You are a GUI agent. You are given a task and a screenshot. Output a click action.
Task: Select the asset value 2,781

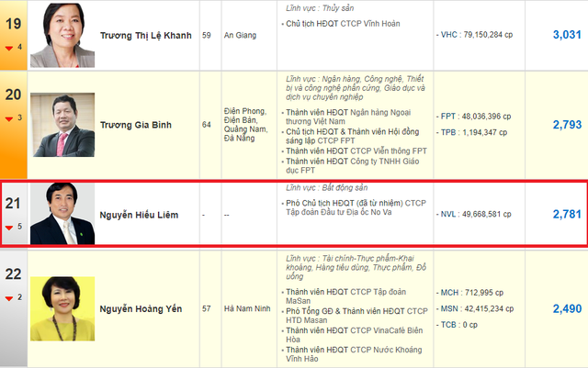pyautogui.click(x=567, y=215)
